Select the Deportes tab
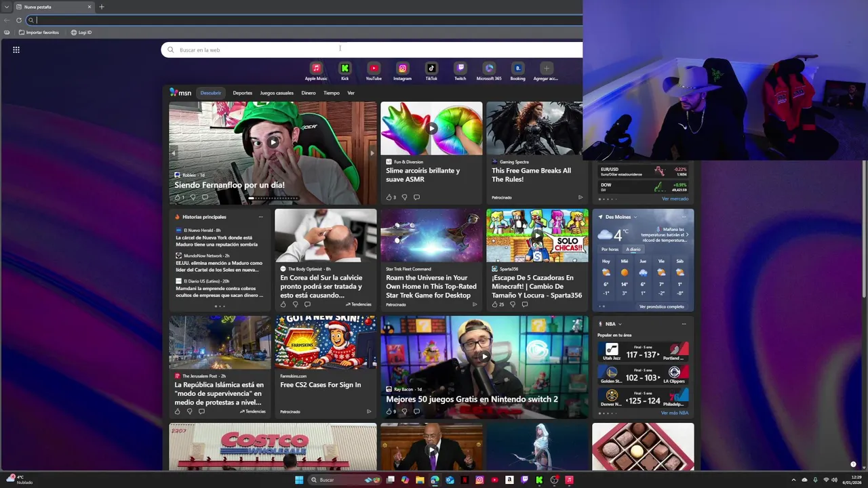 242,93
